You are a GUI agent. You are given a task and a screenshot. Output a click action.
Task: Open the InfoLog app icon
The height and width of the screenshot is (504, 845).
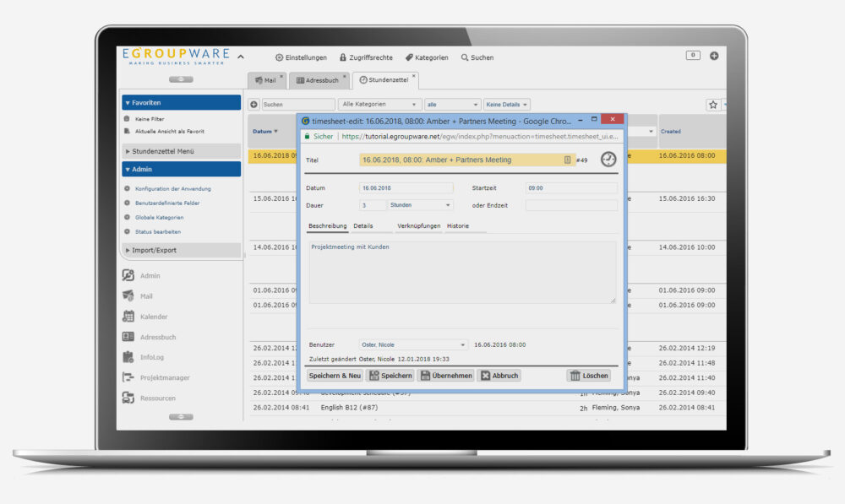click(129, 357)
